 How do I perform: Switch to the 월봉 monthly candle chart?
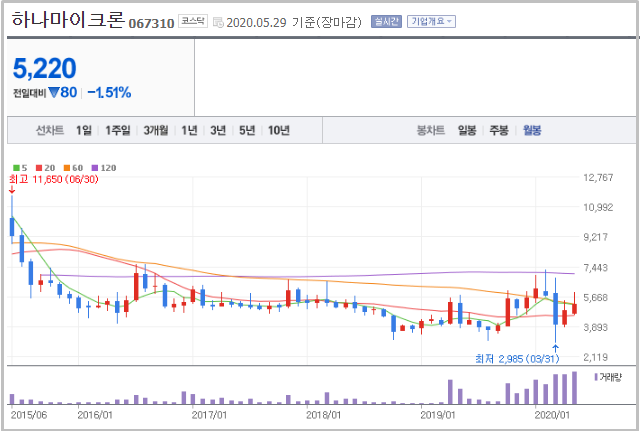pos(532,130)
